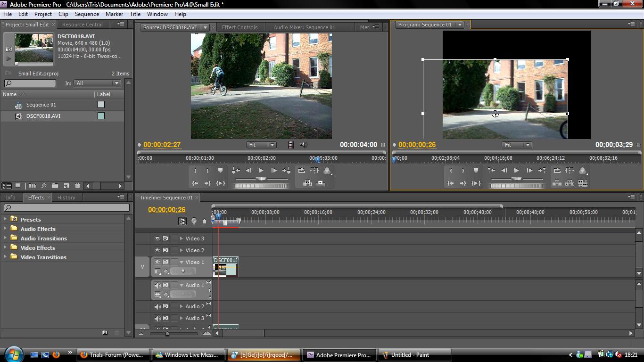Toggle Loop in Program monitor
This screenshot has height=362, width=644.
pos(557,171)
